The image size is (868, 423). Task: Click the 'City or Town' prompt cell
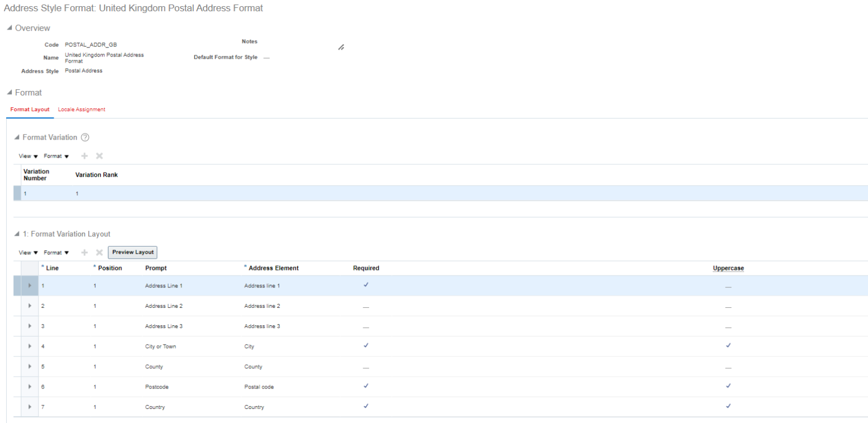pyautogui.click(x=160, y=347)
